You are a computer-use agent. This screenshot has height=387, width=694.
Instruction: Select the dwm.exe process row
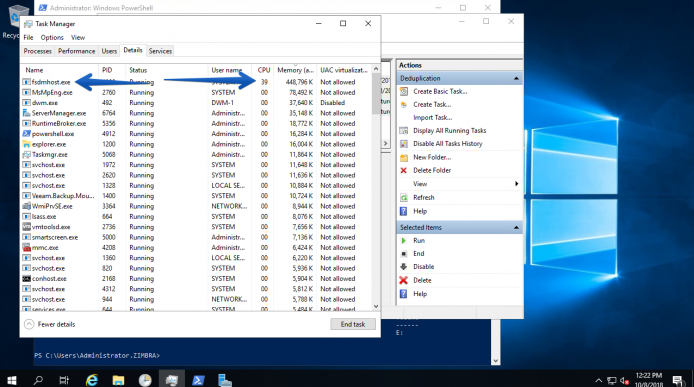pyautogui.click(x=196, y=103)
